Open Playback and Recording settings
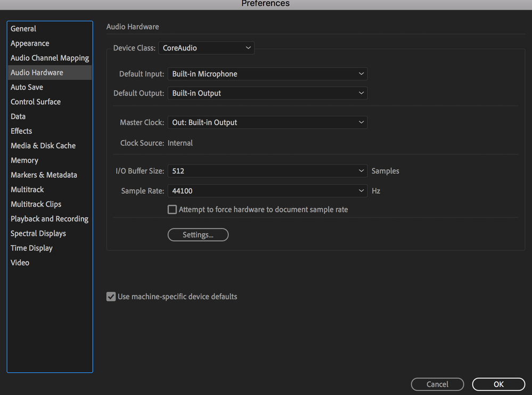The width and height of the screenshot is (532, 395). 49,218
